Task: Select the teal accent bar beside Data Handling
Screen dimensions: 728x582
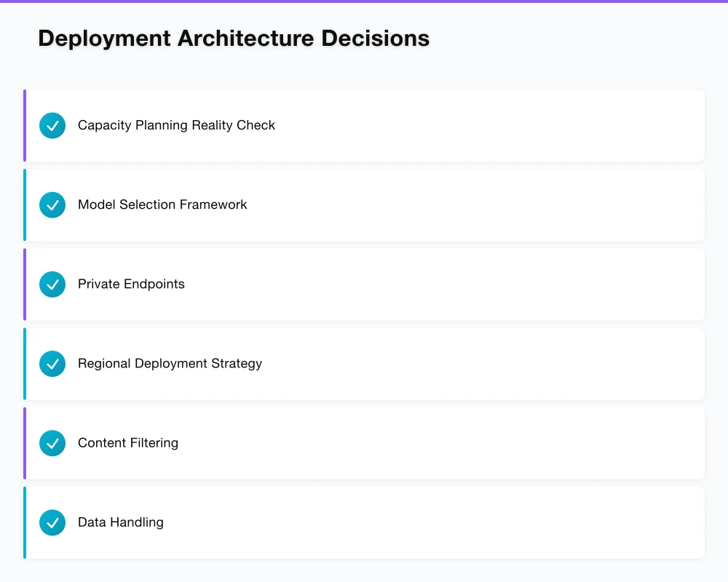Action: [x=24, y=522]
